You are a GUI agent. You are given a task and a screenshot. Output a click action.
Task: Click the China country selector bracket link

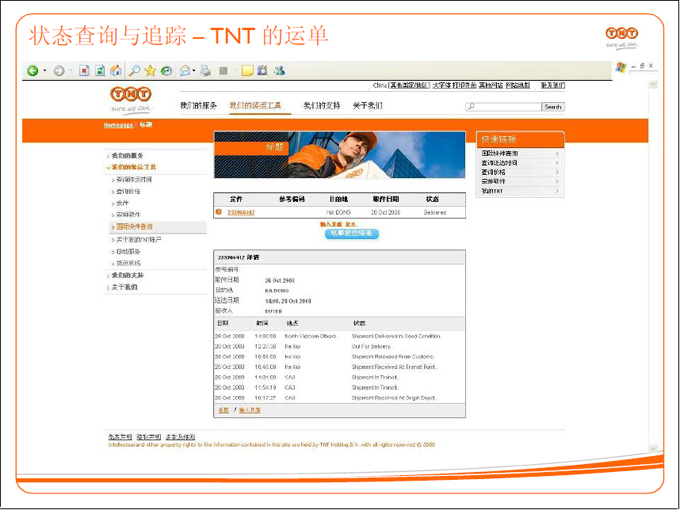tap(409, 85)
